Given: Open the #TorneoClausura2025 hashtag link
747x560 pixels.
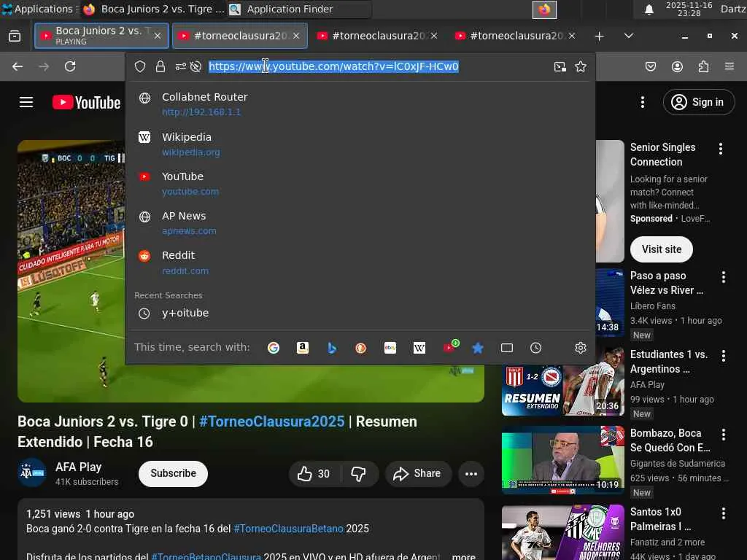Looking at the screenshot, I should [x=271, y=422].
